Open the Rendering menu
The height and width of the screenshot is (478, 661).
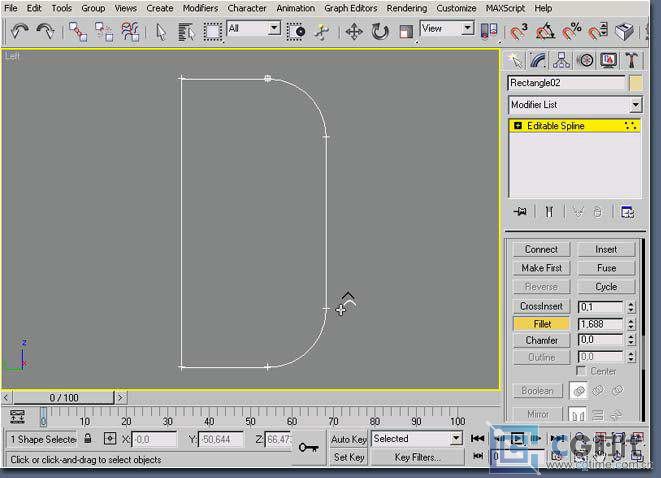406,8
